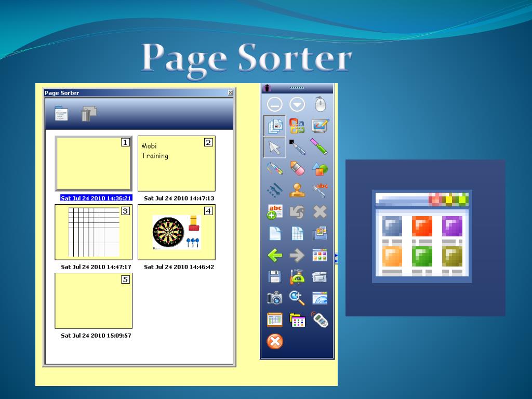Go to next page with gray arrow

click(x=297, y=255)
